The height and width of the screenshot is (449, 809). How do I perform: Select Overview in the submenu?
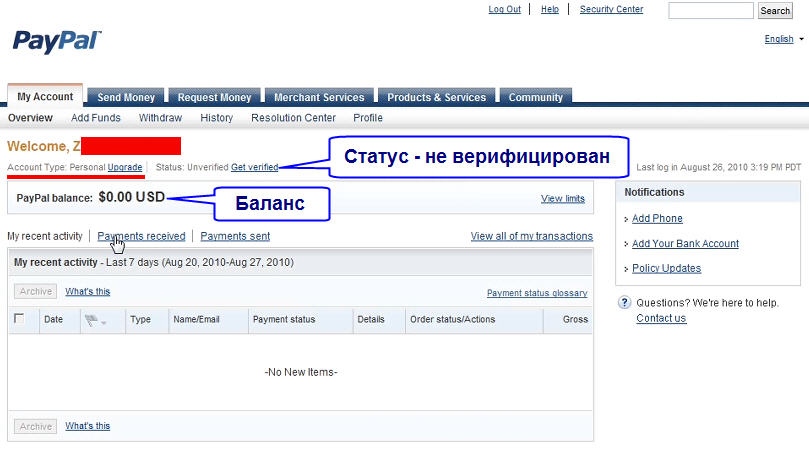(x=30, y=118)
